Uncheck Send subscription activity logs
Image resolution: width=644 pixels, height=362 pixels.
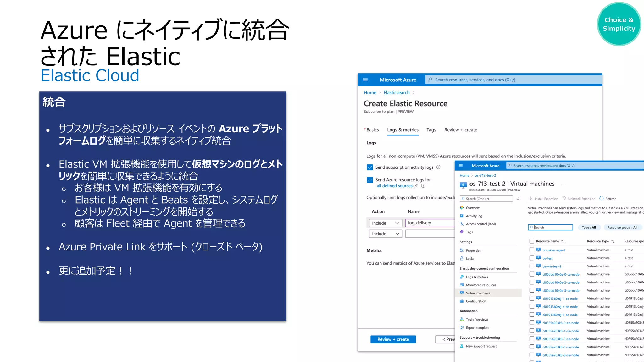pyautogui.click(x=370, y=167)
